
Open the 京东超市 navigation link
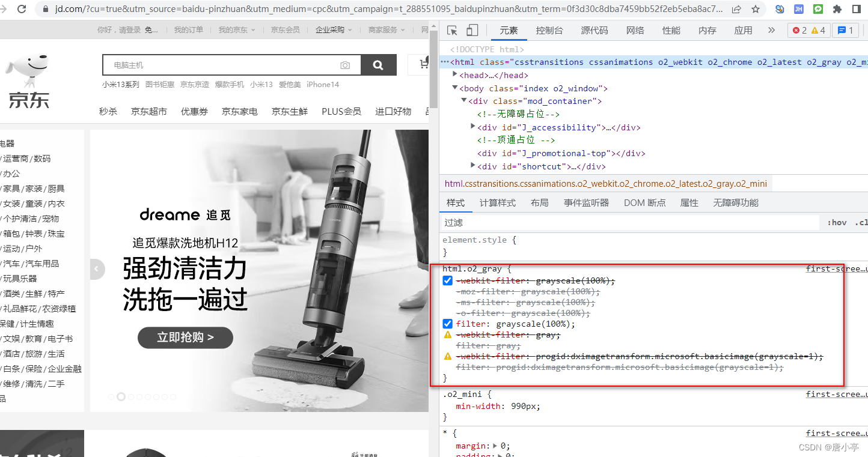[149, 111]
